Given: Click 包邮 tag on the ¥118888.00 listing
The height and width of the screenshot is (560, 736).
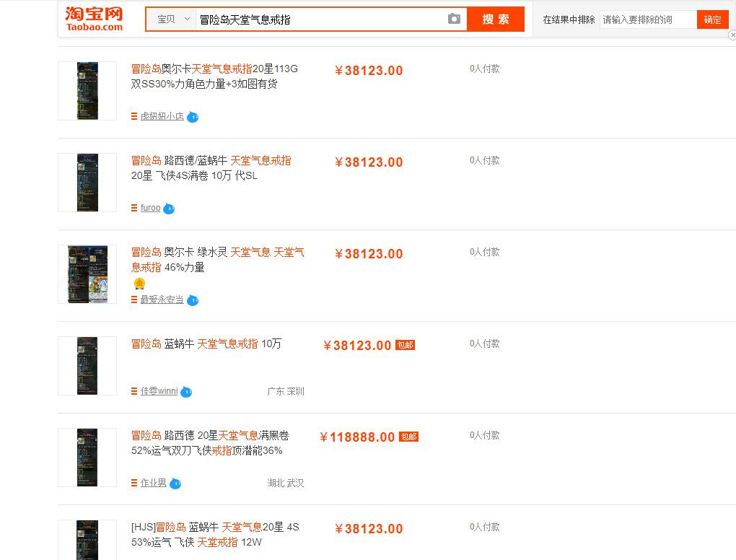Looking at the screenshot, I should coord(408,437).
